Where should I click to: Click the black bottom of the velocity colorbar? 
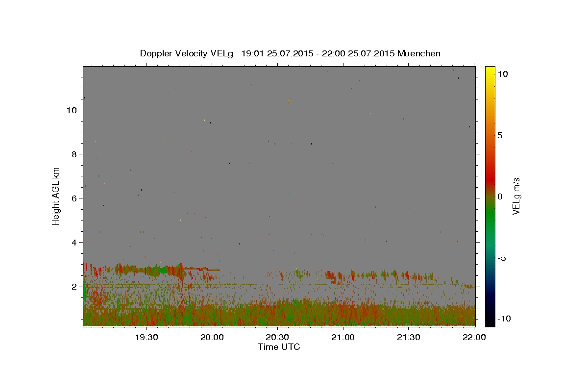tap(490, 321)
